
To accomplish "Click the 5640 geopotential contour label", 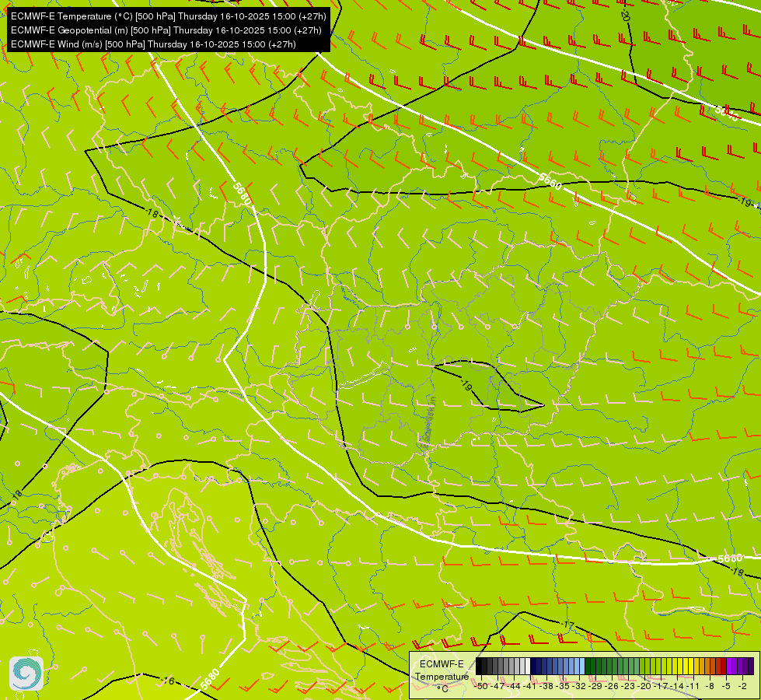I will (x=727, y=113).
